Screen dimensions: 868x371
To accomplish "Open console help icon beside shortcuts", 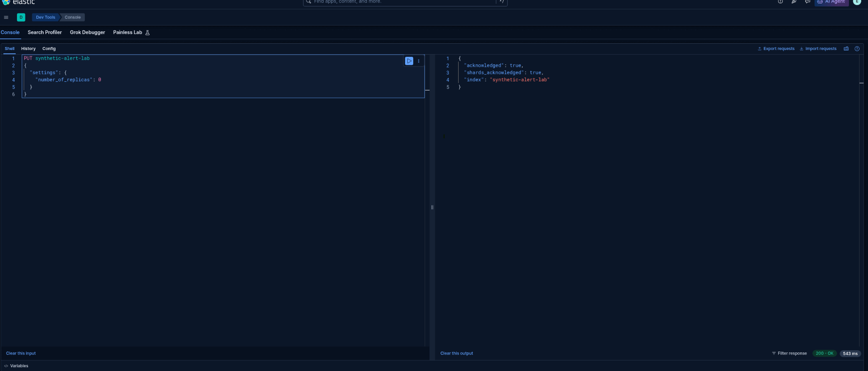I will [857, 49].
